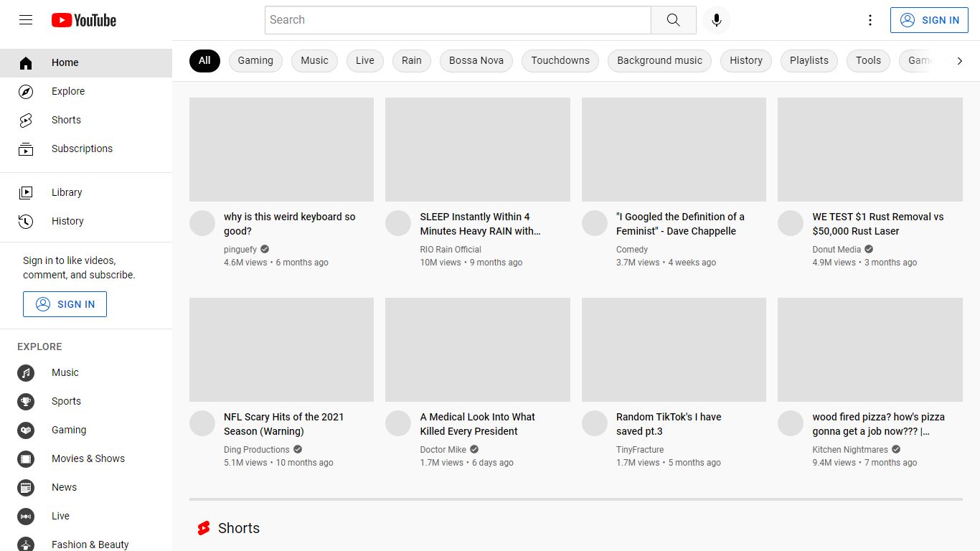Select the Live filter chip
The width and height of the screenshot is (980, 551).
coord(365,61)
